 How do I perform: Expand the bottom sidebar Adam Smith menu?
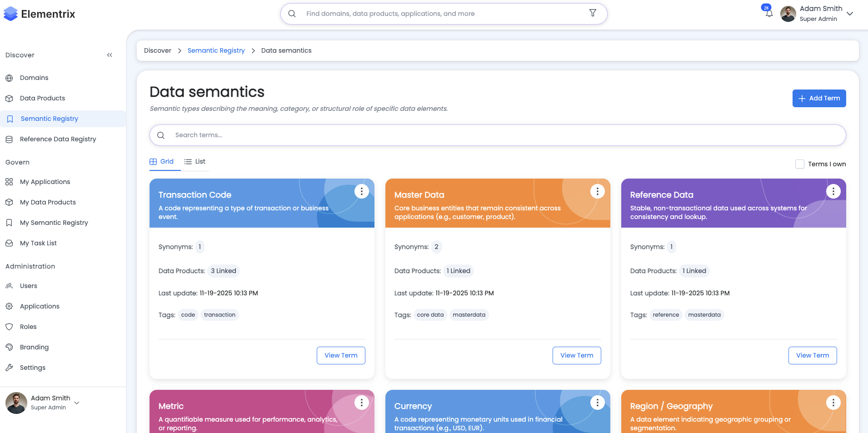click(x=77, y=403)
